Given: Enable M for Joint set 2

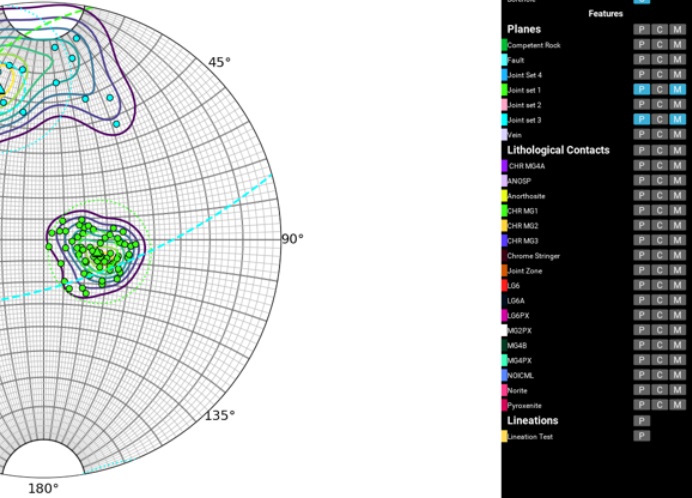Looking at the screenshot, I should pos(677,105).
